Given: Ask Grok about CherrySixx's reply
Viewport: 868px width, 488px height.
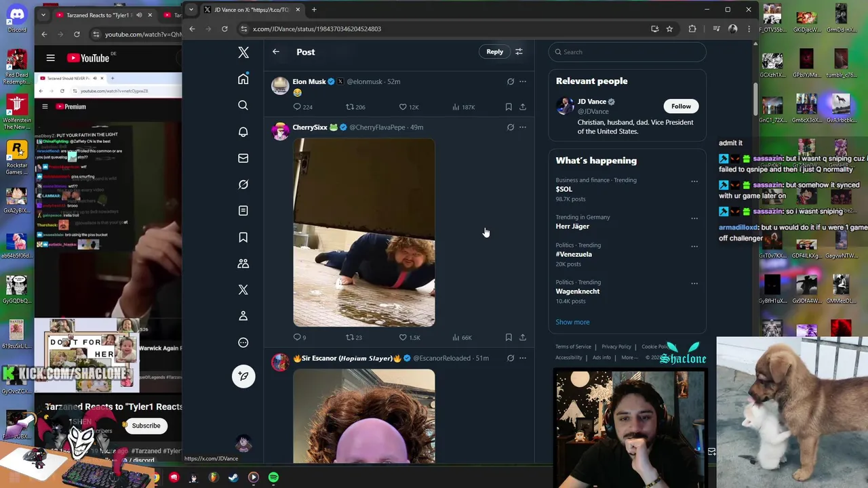Looking at the screenshot, I should (511, 127).
